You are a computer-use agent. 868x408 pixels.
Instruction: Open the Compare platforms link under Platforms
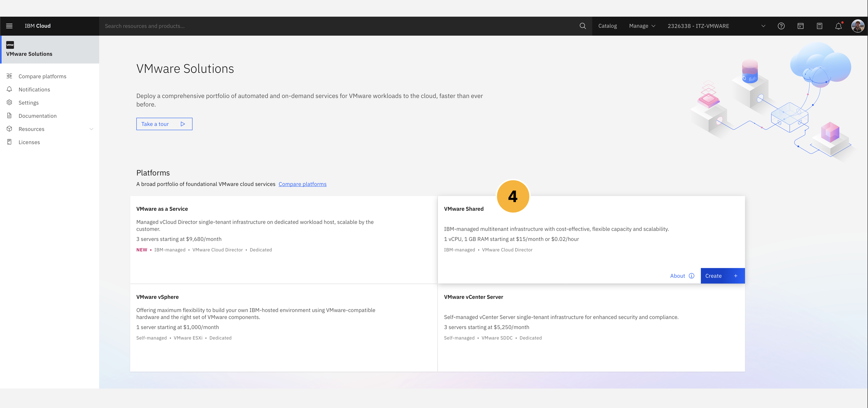click(302, 184)
